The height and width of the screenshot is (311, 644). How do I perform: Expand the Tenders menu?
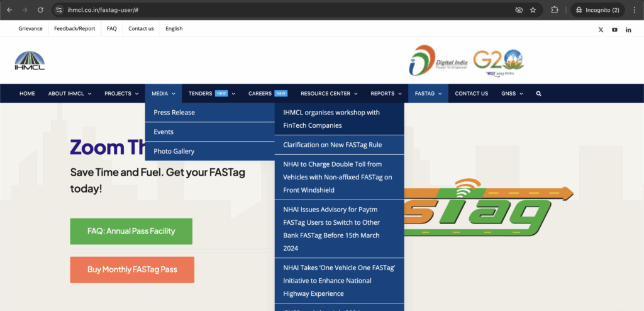(x=212, y=94)
